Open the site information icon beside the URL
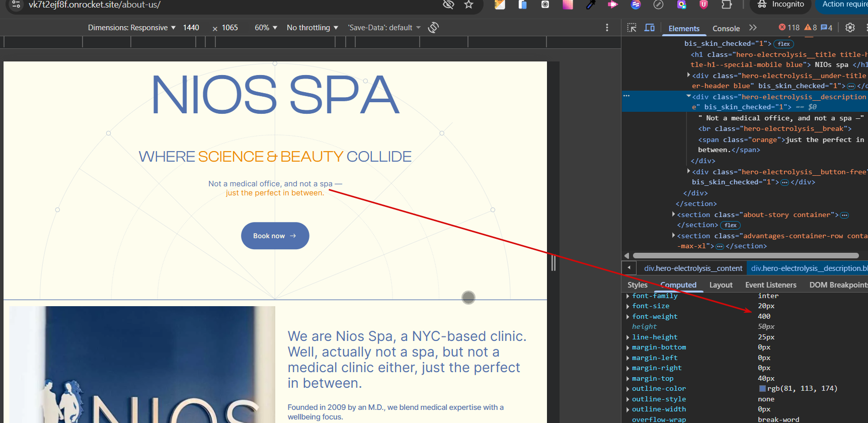The width and height of the screenshot is (868, 423). click(x=16, y=5)
